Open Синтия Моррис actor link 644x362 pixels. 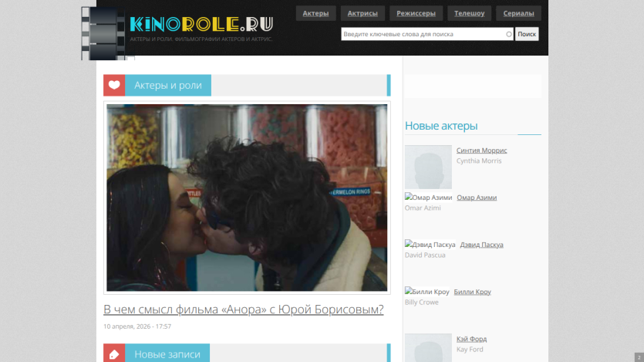pyautogui.click(x=482, y=151)
